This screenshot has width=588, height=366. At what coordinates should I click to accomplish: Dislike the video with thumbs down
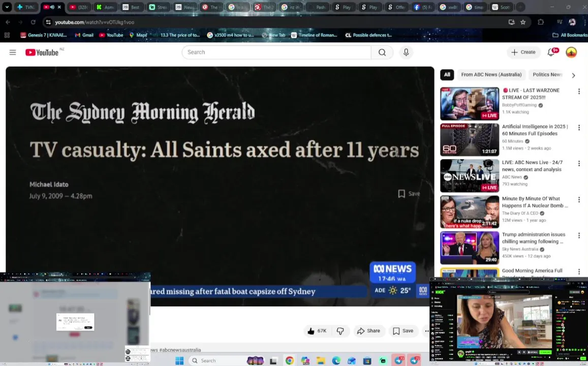(x=340, y=331)
